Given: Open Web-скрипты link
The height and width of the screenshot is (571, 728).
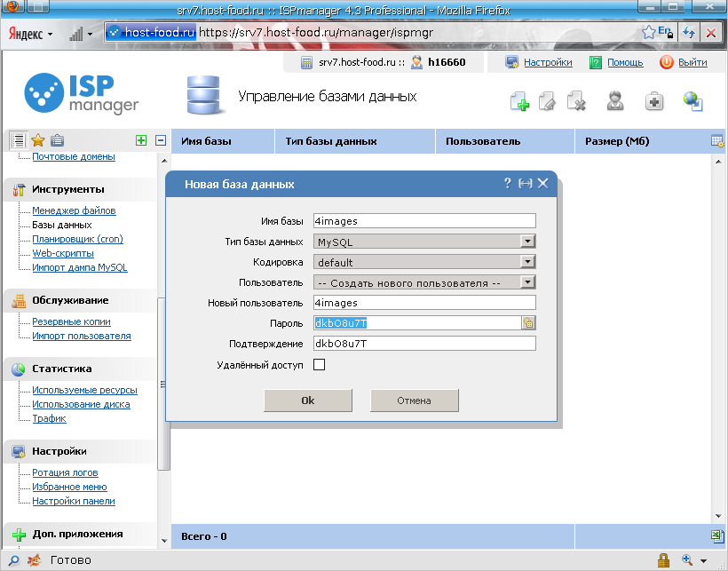Looking at the screenshot, I should click(63, 253).
